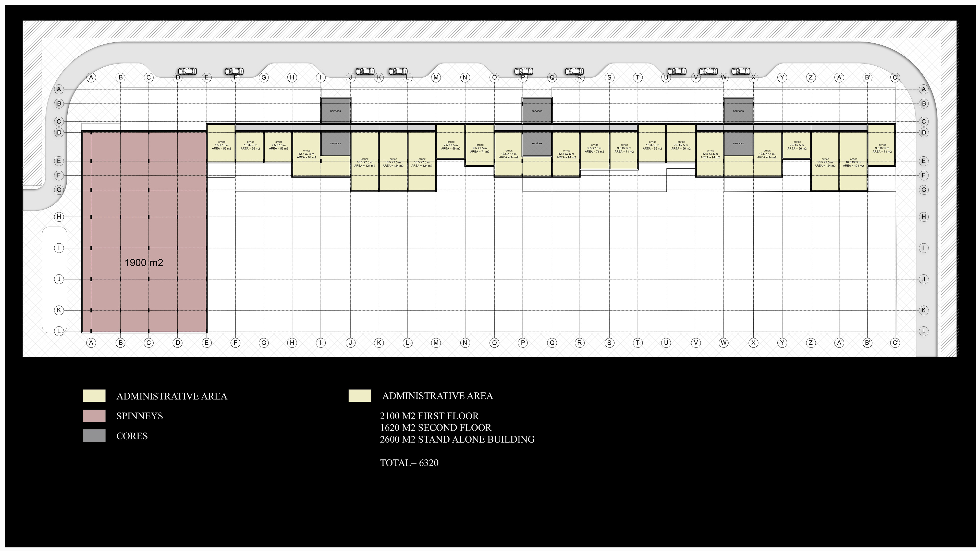Click the car icon between columns P and Q

click(524, 71)
